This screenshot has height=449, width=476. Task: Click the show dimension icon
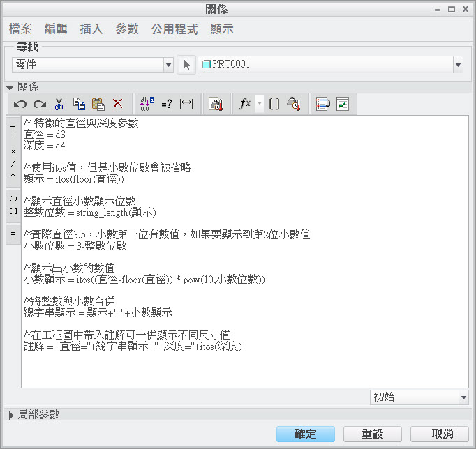(x=186, y=104)
